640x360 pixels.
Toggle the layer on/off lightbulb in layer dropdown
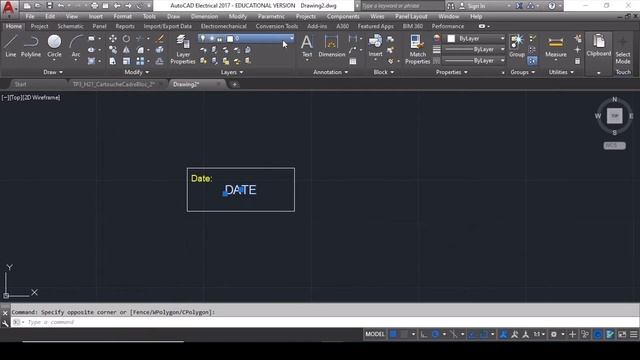pyautogui.click(x=203, y=38)
